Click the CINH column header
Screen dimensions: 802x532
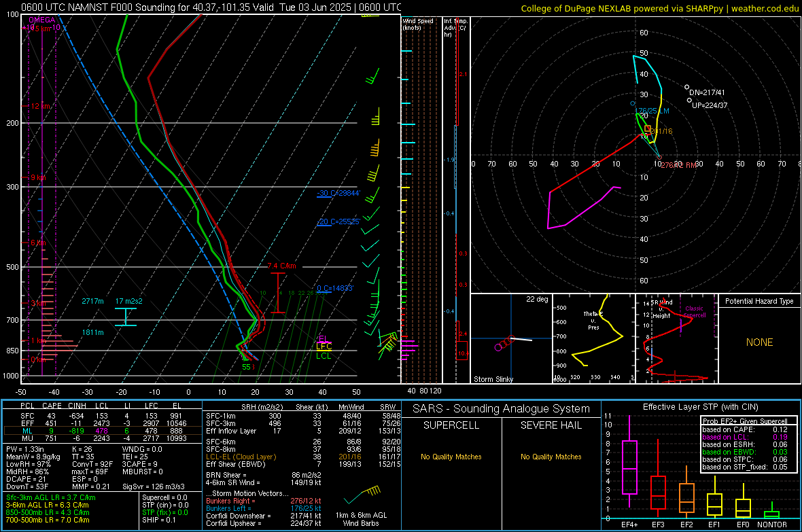(x=77, y=406)
